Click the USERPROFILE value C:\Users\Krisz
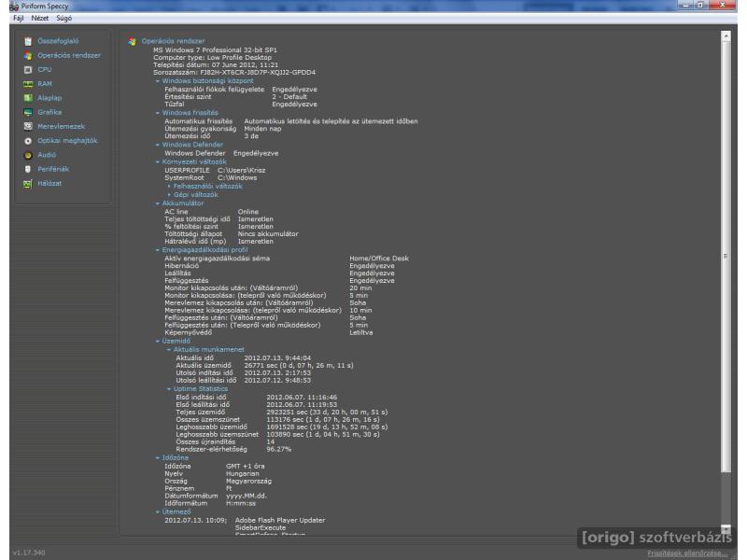This screenshot has height=560, width=747. point(242,171)
